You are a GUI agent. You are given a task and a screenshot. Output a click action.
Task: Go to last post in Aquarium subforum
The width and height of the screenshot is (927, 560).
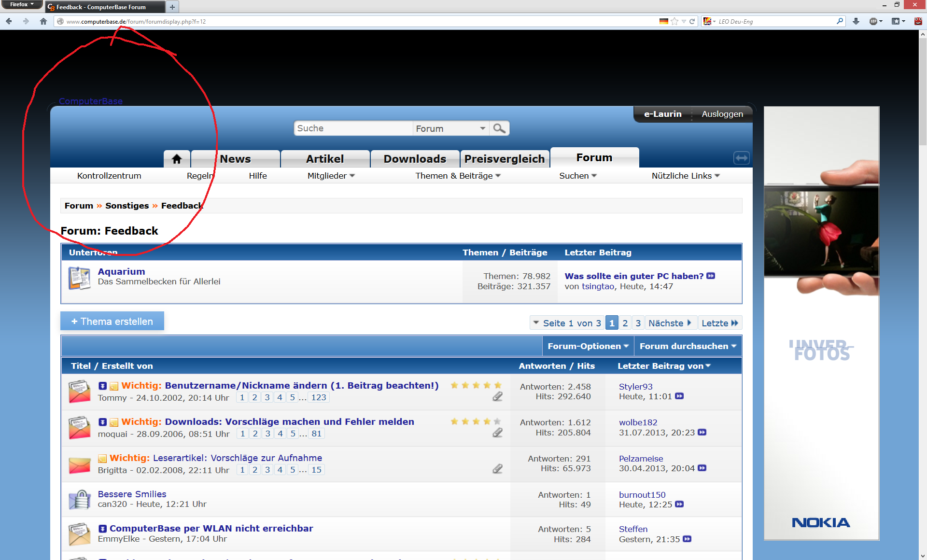coord(711,276)
